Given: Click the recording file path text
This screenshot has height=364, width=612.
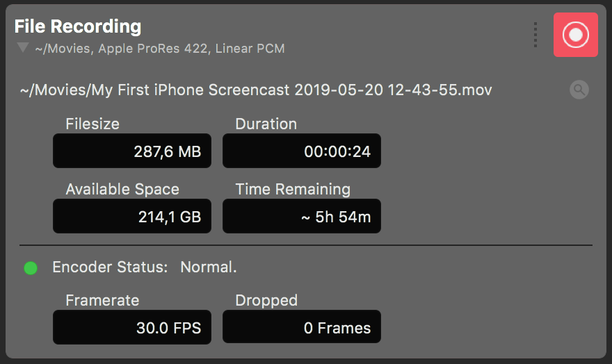Looking at the screenshot, I should click(x=256, y=90).
